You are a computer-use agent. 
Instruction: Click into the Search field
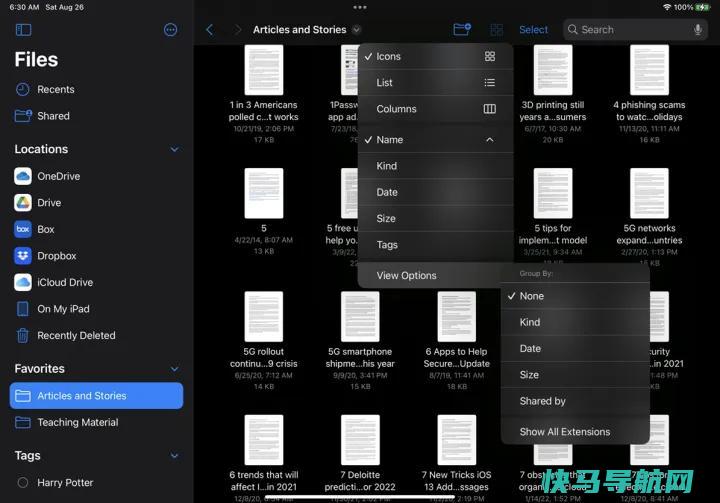pyautogui.click(x=635, y=30)
